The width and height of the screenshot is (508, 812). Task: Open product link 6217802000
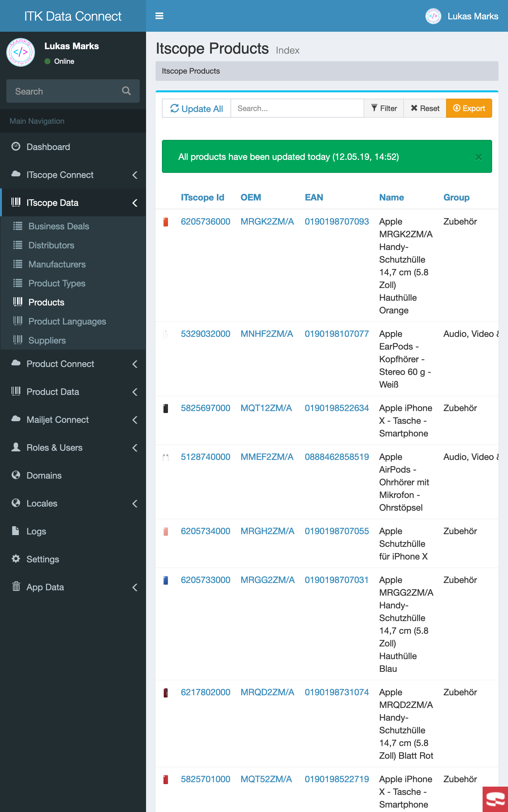click(205, 692)
